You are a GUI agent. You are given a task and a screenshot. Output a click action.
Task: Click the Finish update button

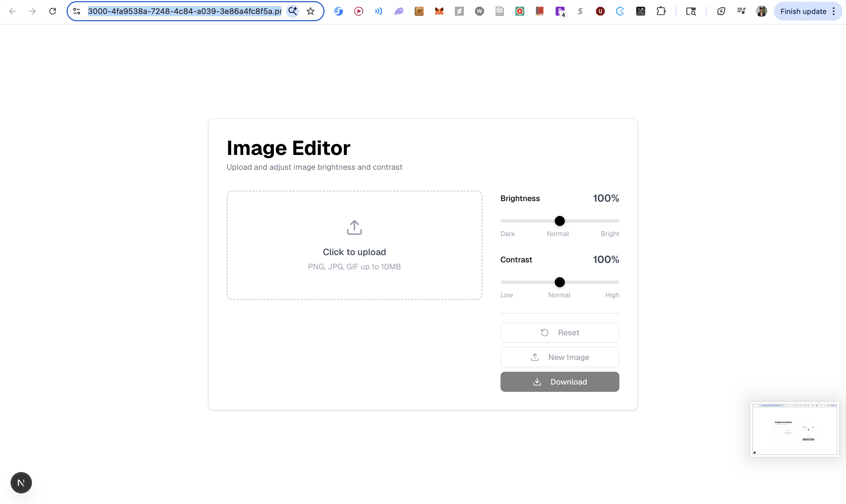[803, 11]
